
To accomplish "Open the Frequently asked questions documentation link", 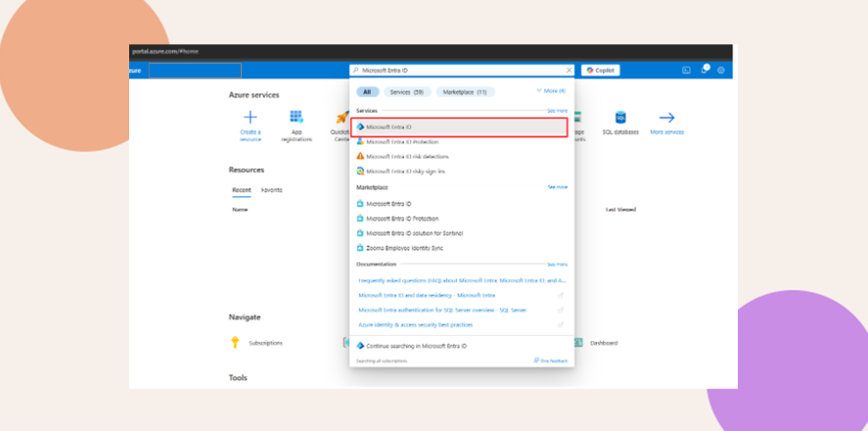I will coord(462,280).
